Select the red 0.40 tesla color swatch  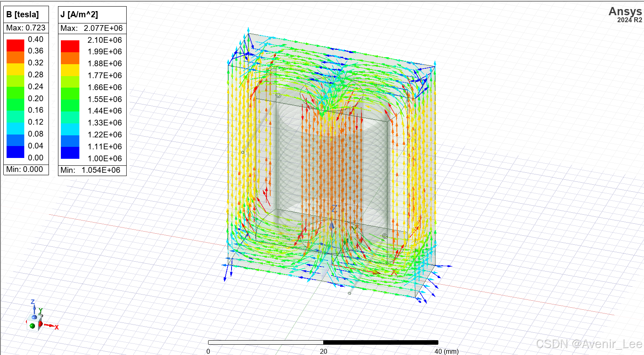click(15, 45)
